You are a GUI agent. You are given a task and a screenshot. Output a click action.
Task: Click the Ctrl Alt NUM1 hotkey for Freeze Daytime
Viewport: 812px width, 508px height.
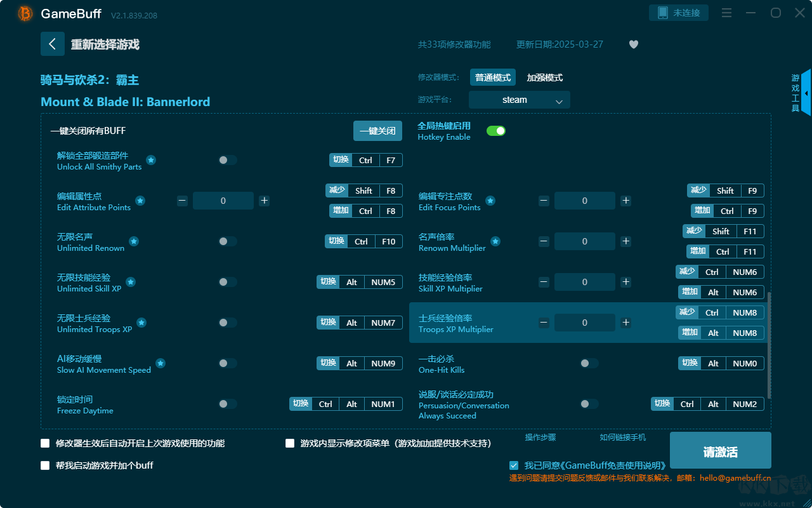346,404
